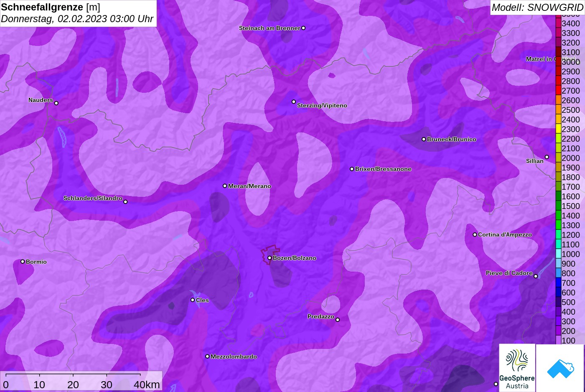Viewport: 585px width, 392px height.
Task: Click the unlabeled marker beside GeoSphere logo
Action: coord(496,384)
